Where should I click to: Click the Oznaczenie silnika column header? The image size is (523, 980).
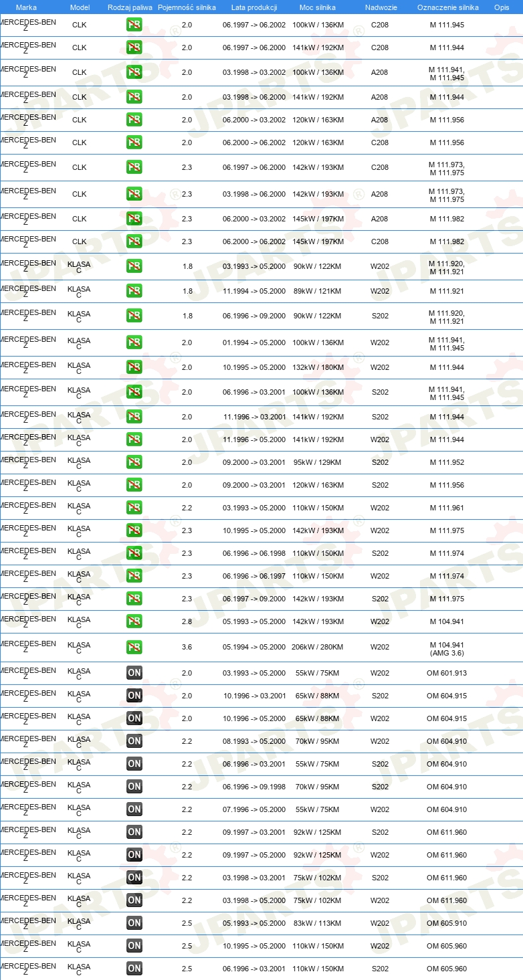(x=447, y=7)
